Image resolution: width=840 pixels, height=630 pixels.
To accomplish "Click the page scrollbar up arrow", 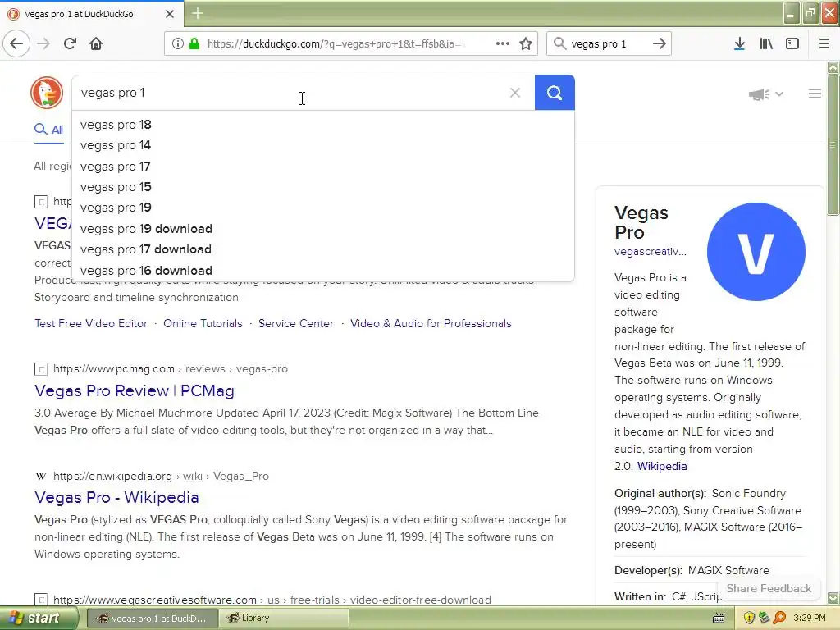I will 833,67.
